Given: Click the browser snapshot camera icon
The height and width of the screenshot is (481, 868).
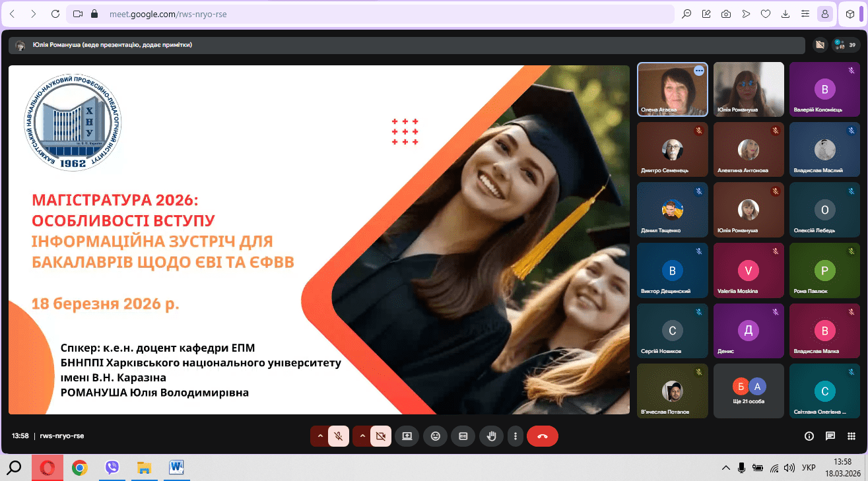Looking at the screenshot, I should coord(726,14).
